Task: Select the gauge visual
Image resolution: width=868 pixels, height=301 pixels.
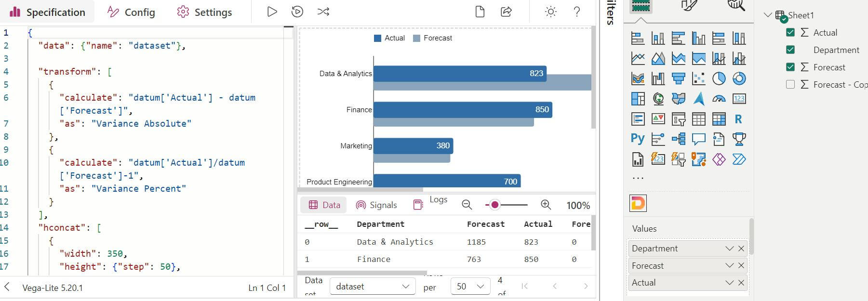Action: pyautogui.click(x=719, y=99)
